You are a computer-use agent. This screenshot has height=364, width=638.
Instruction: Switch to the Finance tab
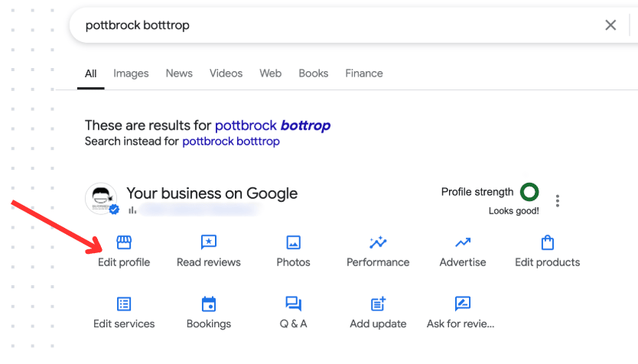click(364, 73)
